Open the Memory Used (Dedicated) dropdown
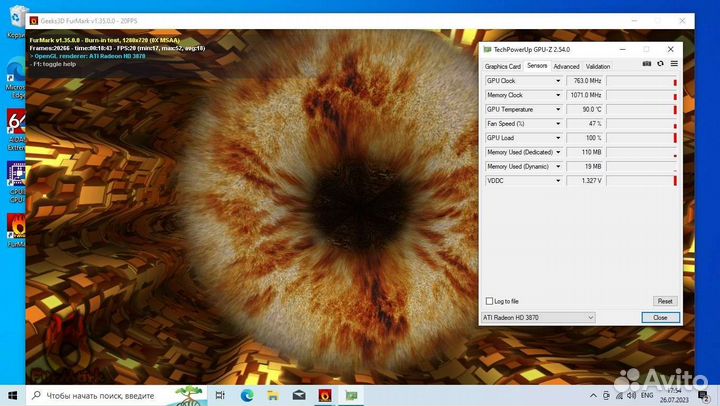The height and width of the screenshot is (406, 720). tap(558, 152)
